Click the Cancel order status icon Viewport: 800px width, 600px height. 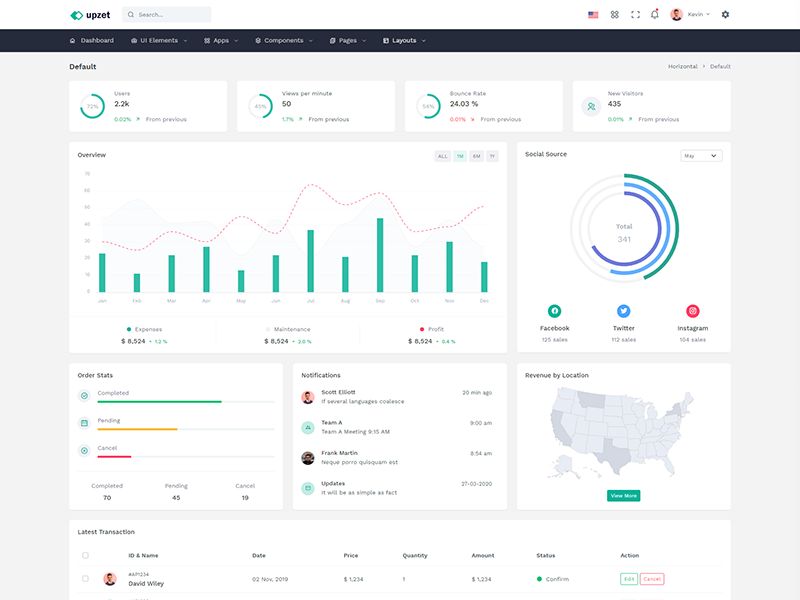coord(85,451)
